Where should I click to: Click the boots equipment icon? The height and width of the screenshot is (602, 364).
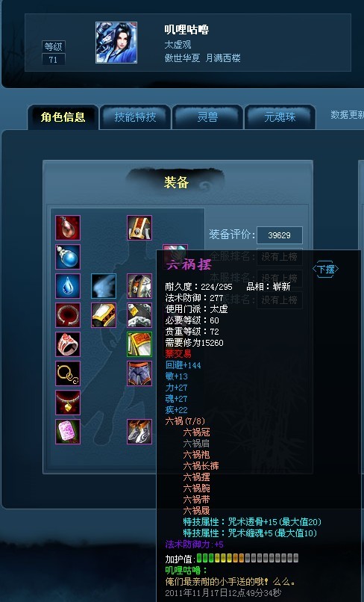click(139, 432)
